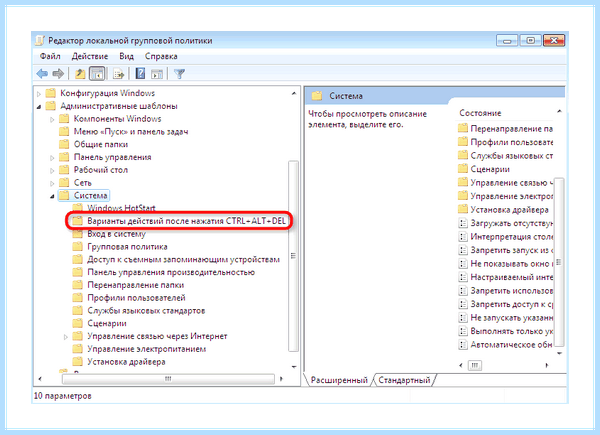Collapse Административные шаблоны tree node
This screenshot has height=435, width=600.
click(39, 106)
